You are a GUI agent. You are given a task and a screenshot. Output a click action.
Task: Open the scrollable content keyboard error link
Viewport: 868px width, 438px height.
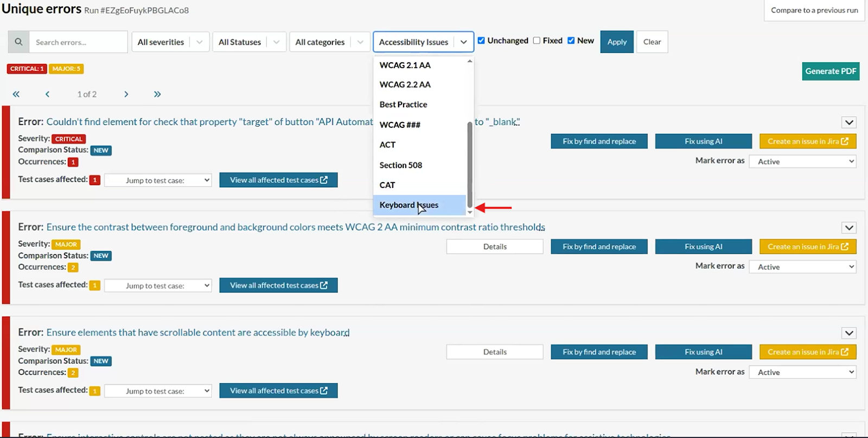(x=198, y=332)
